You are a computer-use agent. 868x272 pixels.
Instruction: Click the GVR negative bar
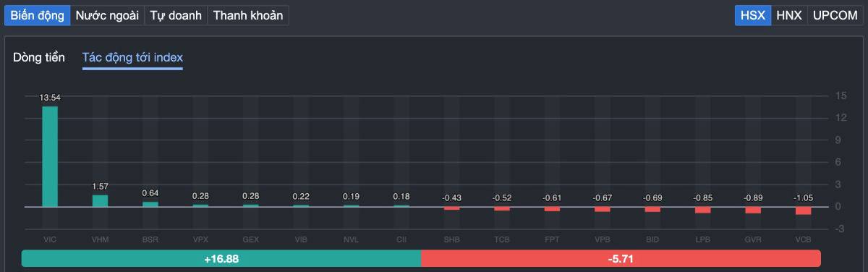point(753,210)
